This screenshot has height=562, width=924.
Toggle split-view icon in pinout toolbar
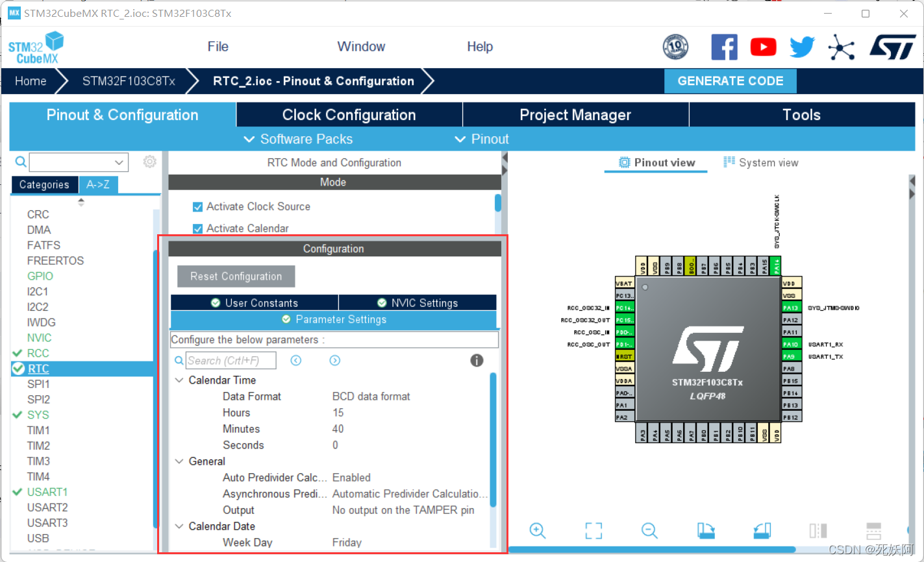pos(818,530)
